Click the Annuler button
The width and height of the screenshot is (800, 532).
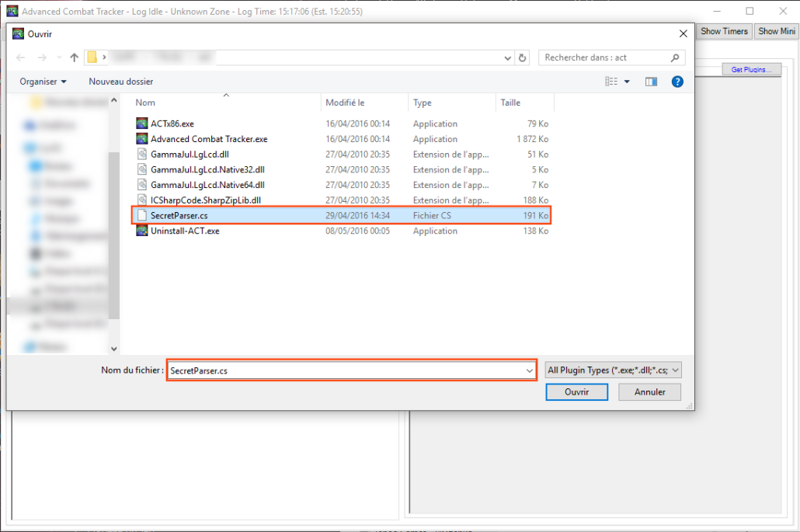(x=649, y=391)
